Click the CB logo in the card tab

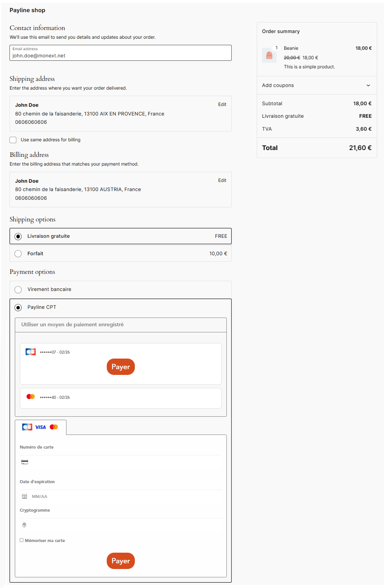coord(27,427)
